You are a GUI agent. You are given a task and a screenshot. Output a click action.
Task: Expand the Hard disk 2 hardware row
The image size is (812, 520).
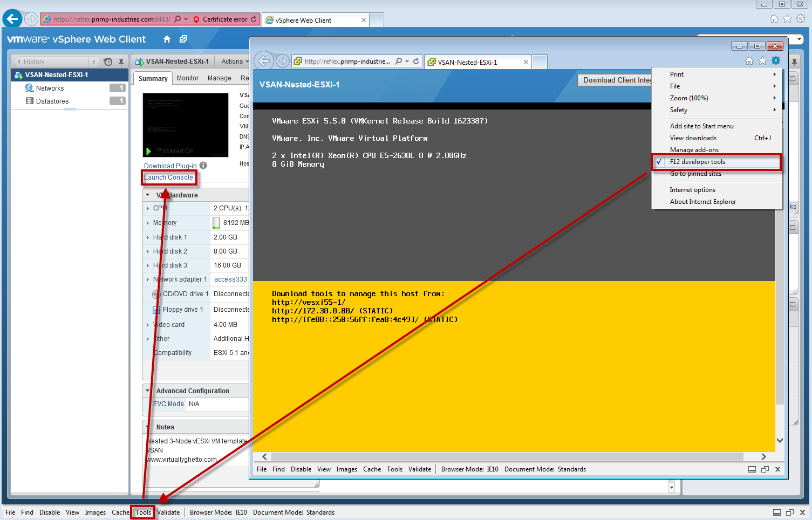point(148,251)
